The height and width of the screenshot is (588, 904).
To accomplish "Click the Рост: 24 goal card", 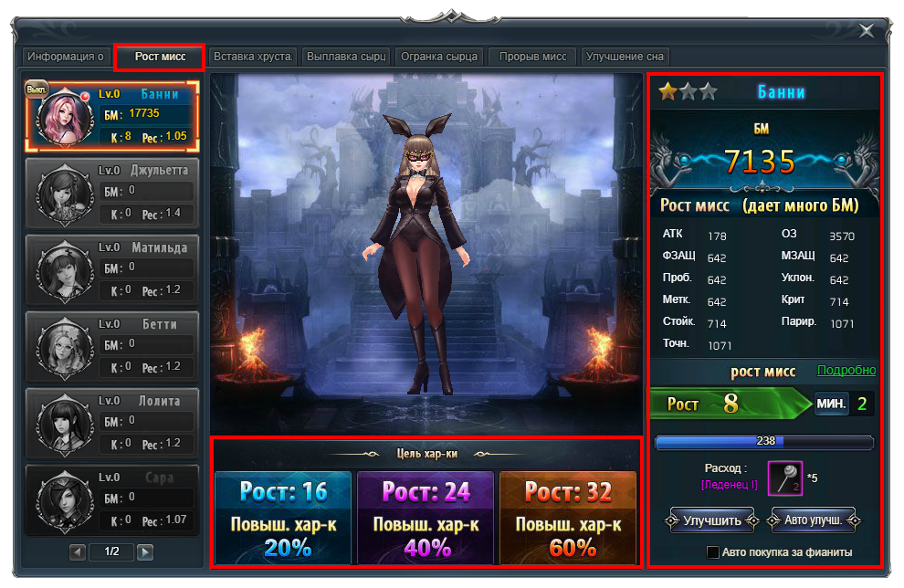I will click(426, 518).
